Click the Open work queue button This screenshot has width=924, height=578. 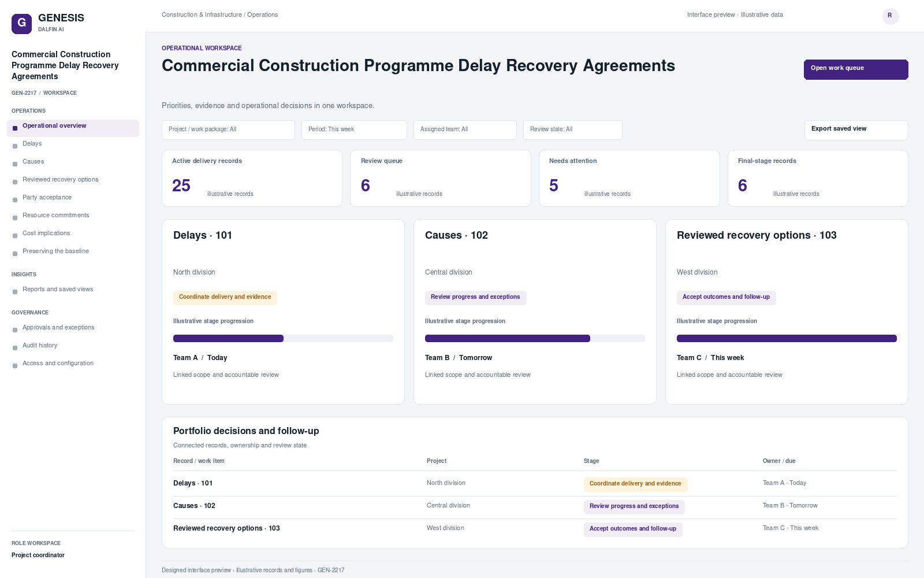click(856, 69)
